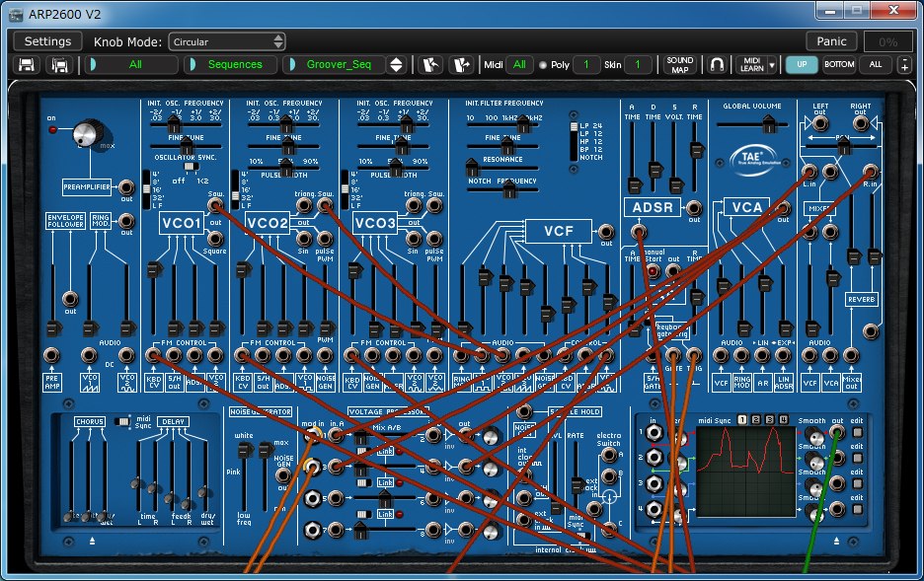Open the Knob Mode Circular dropdown
Viewport: 924px width, 581px height.
click(x=227, y=41)
